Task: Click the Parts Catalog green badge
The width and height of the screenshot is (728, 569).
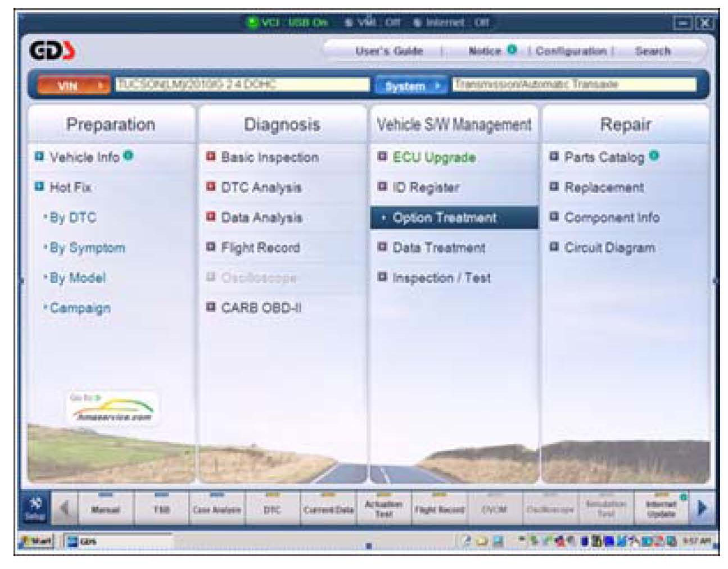Action: click(654, 156)
